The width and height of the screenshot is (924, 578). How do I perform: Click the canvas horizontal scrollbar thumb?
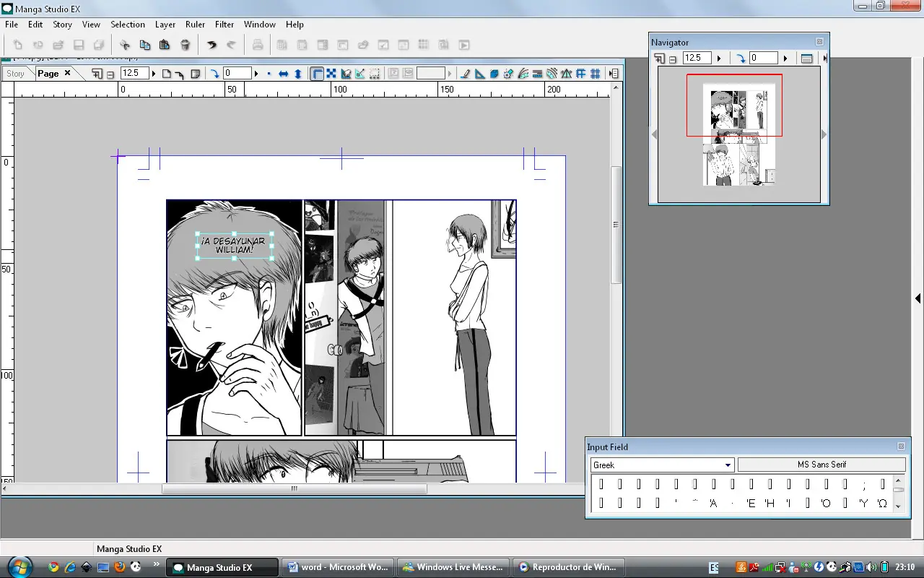[x=294, y=489]
